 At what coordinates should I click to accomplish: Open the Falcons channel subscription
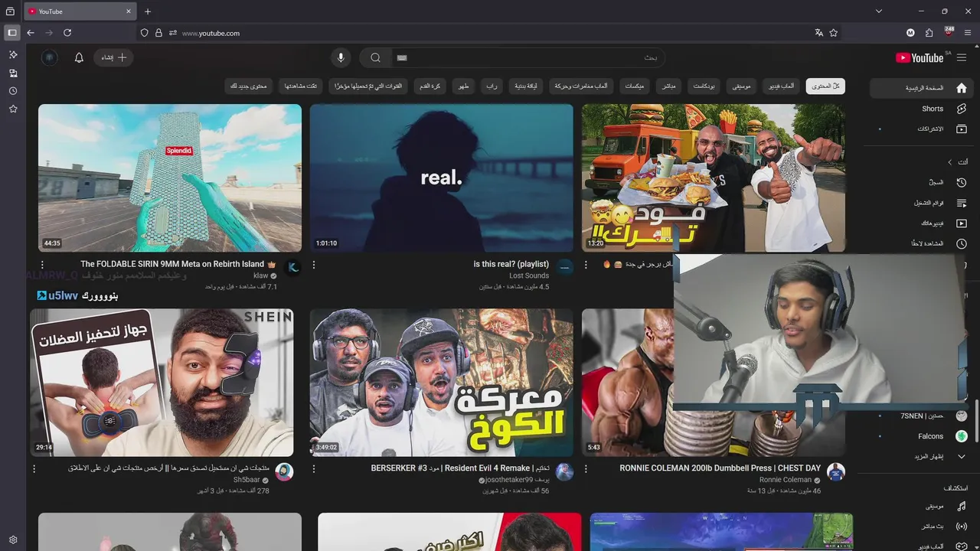click(922, 436)
